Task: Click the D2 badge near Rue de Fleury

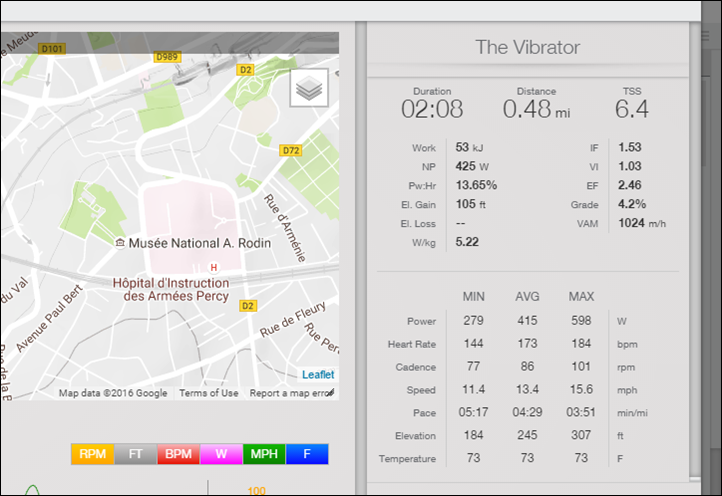Action: coord(249,305)
